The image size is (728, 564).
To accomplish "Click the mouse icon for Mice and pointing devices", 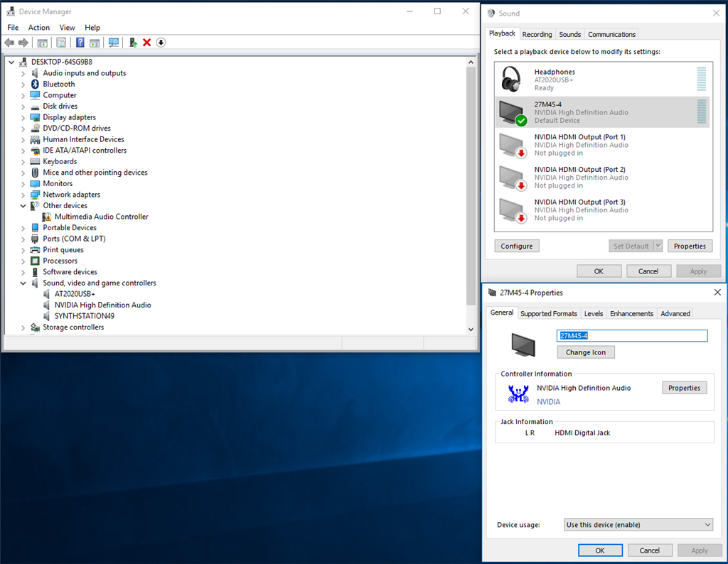I will pyautogui.click(x=35, y=173).
